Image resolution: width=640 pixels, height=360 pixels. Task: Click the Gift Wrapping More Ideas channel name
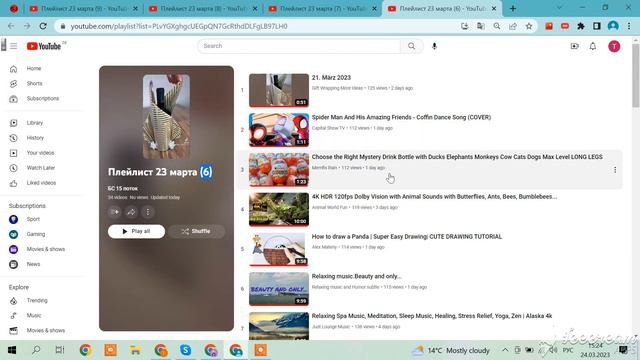(x=337, y=88)
